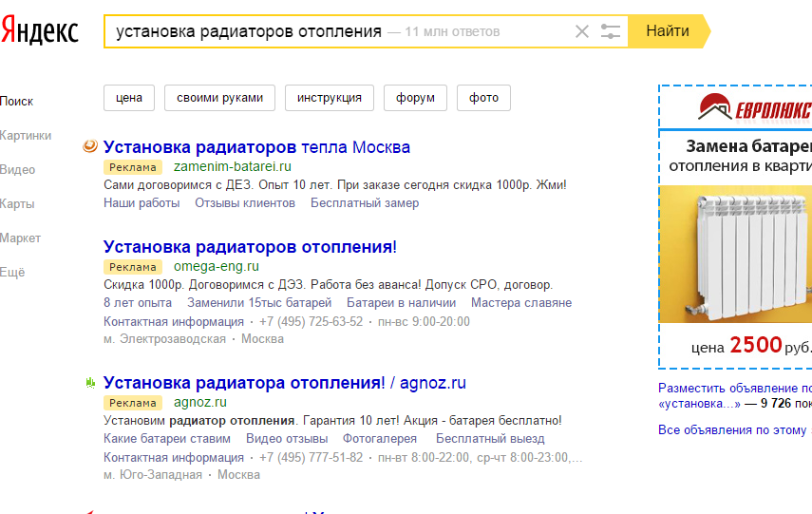Open advanced search settings sliders icon
Image resolution: width=812 pixels, height=514 pixels.
tap(611, 31)
